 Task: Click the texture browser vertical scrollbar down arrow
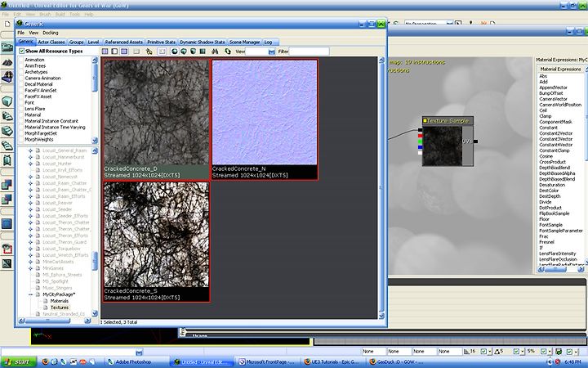coord(381,316)
